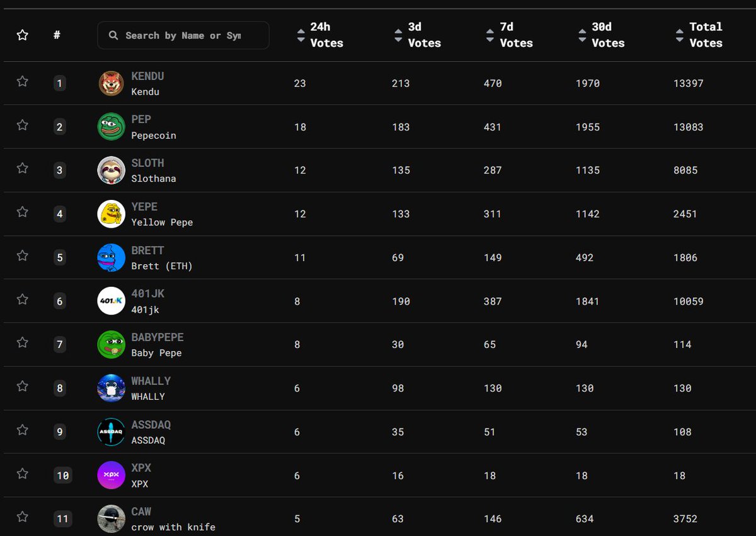
Task: Favorite the PEP row star
Action: (23, 125)
